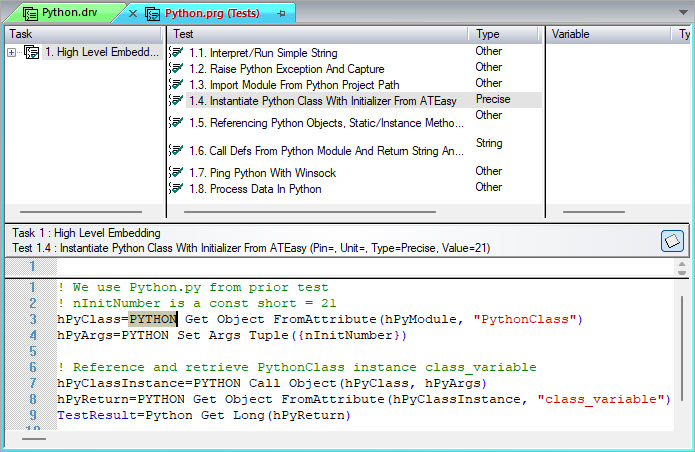The width and height of the screenshot is (695, 452).
Task: Click TestResult on code line 9
Action: click(97, 415)
